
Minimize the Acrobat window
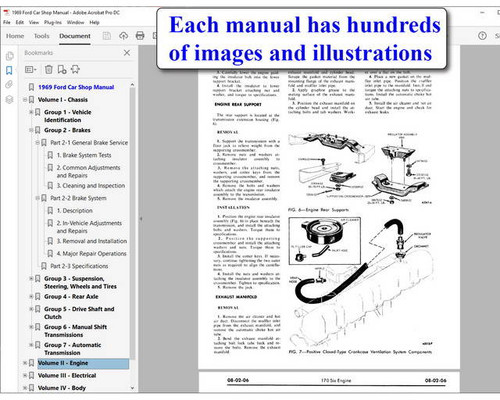tap(482, 13)
